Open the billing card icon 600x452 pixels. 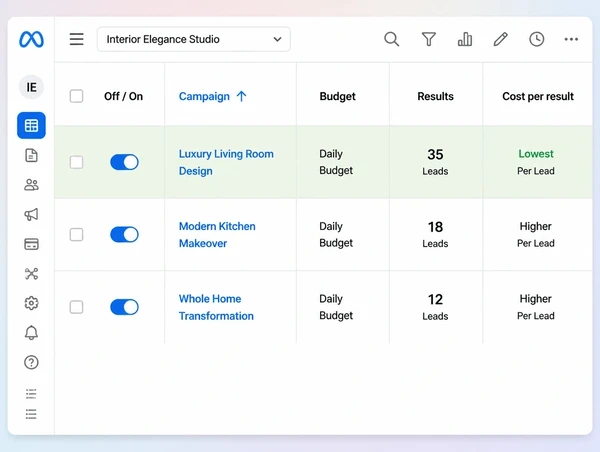pos(31,244)
